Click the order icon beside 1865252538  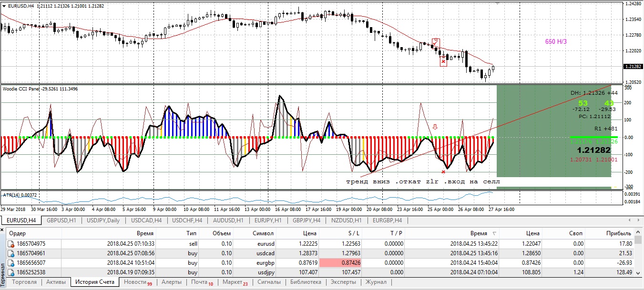click(x=11, y=272)
